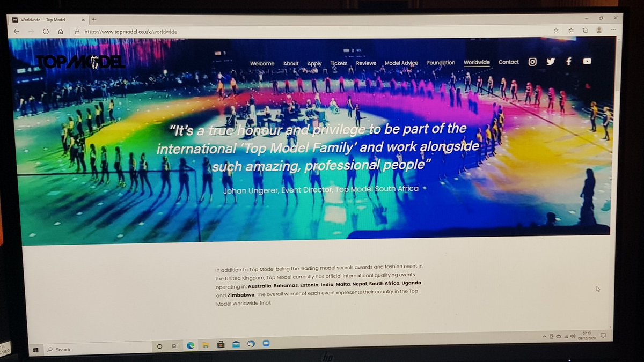
Task: Open the About page
Action: [x=291, y=64]
